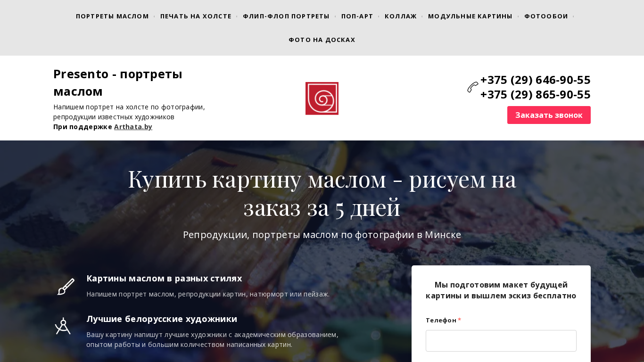Open the Печать на холсте menu item
Image resolution: width=644 pixels, height=362 pixels.
pos(196,16)
